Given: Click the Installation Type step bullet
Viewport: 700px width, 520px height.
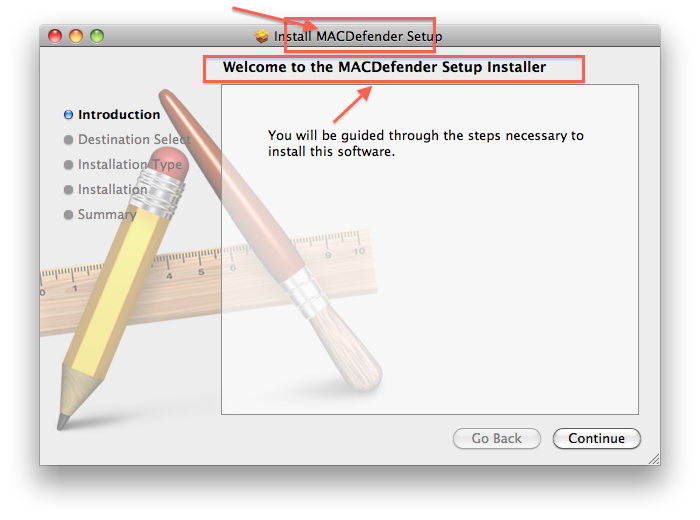Looking at the screenshot, I should 68,165.
